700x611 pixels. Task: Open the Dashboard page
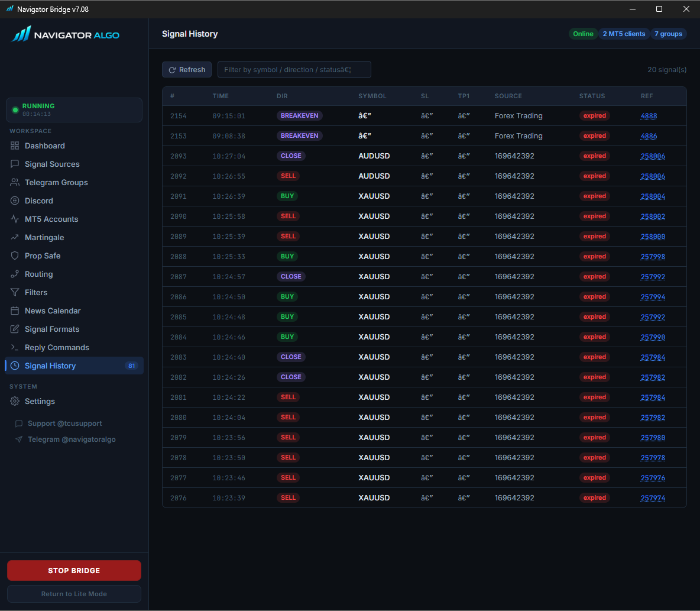click(x=74, y=146)
